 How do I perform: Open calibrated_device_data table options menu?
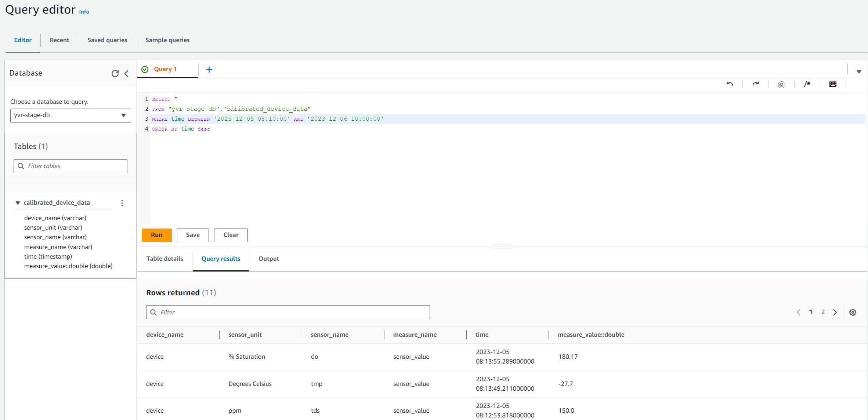point(122,203)
